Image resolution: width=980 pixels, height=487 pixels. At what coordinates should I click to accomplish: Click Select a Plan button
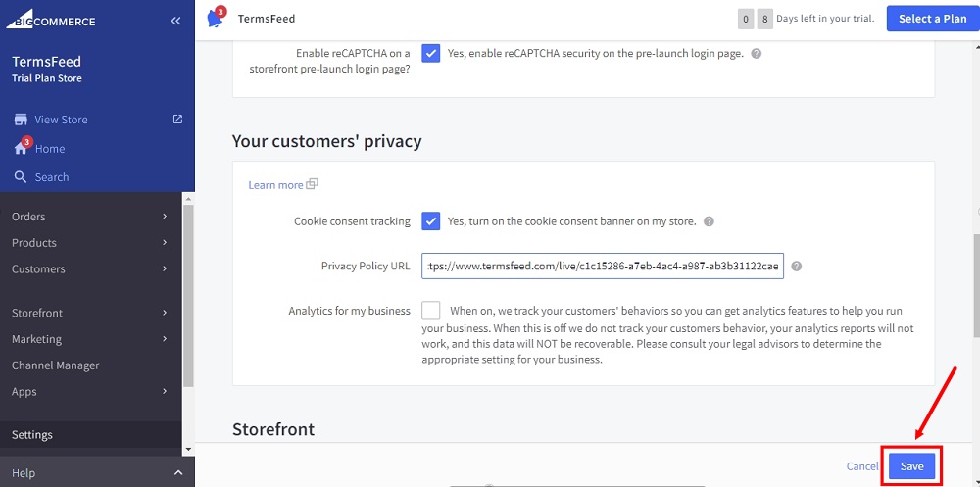click(x=933, y=19)
